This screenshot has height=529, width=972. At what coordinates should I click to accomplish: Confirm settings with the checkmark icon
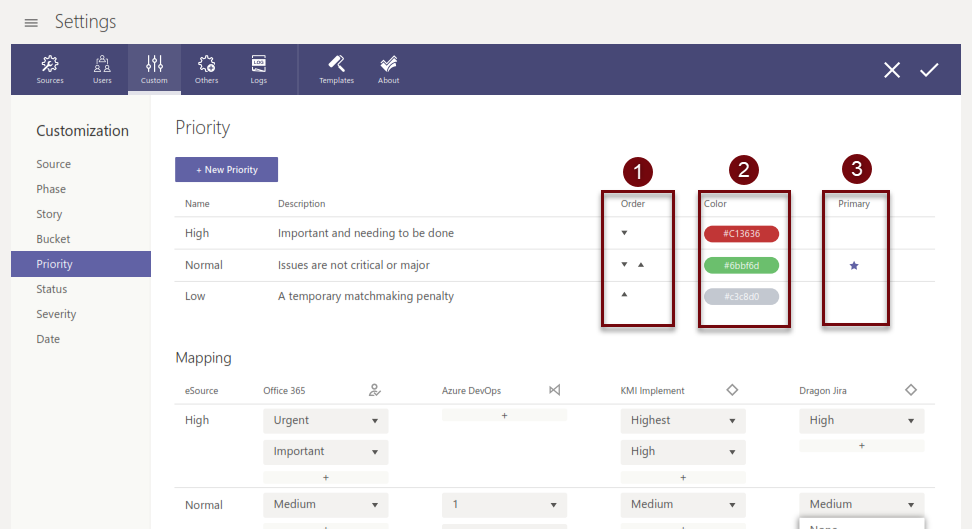(x=929, y=69)
